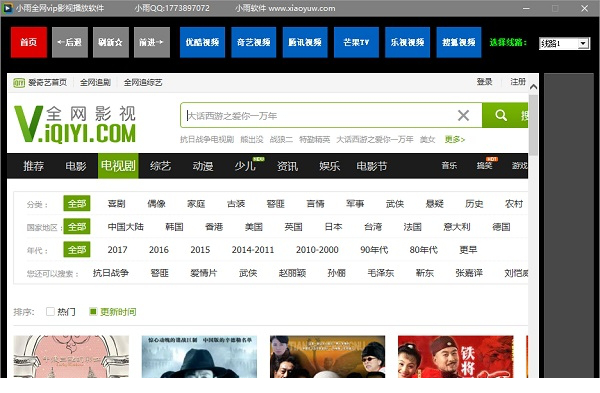The height and width of the screenshot is (393, 600).
Task: Click the vertical scrollbar thumb
Action: tap(533, 125)
